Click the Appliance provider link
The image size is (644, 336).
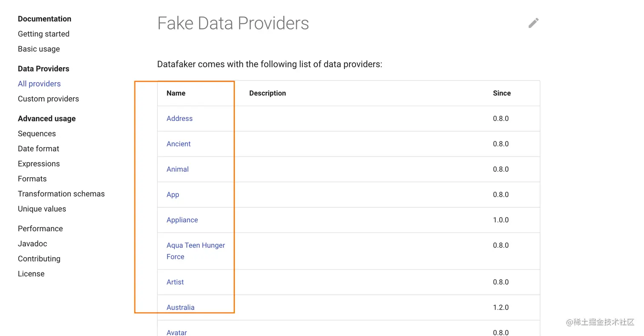coord(182,220)
